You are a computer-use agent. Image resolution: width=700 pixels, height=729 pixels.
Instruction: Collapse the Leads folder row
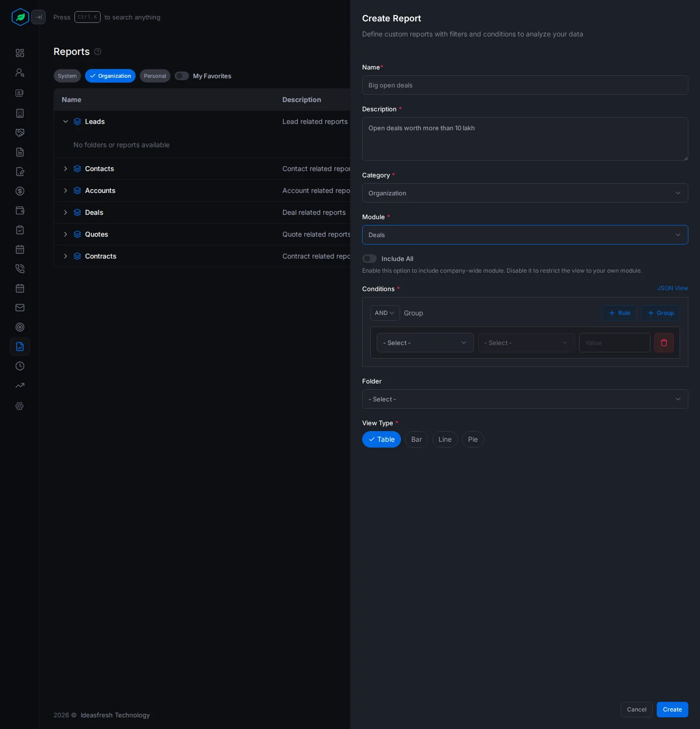[x=66, y=121]
